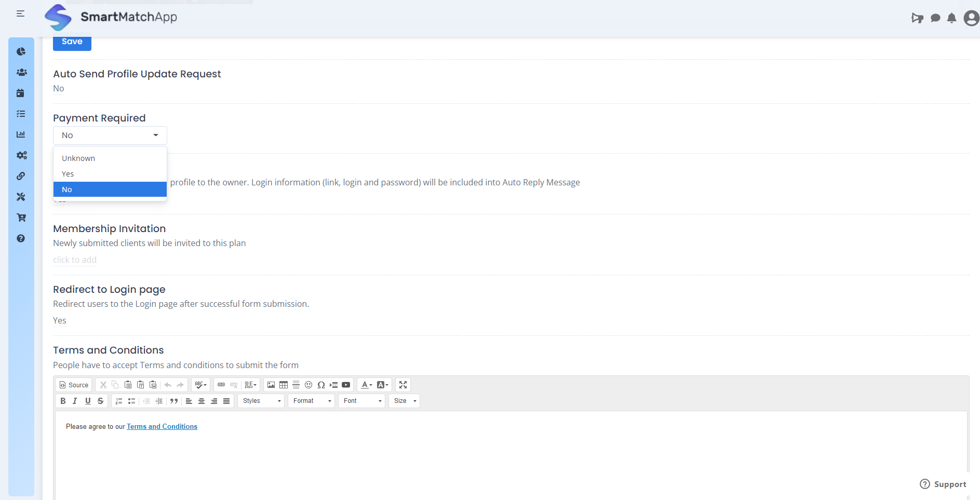Open the clients group icon in sidebar

pos(21,72)
